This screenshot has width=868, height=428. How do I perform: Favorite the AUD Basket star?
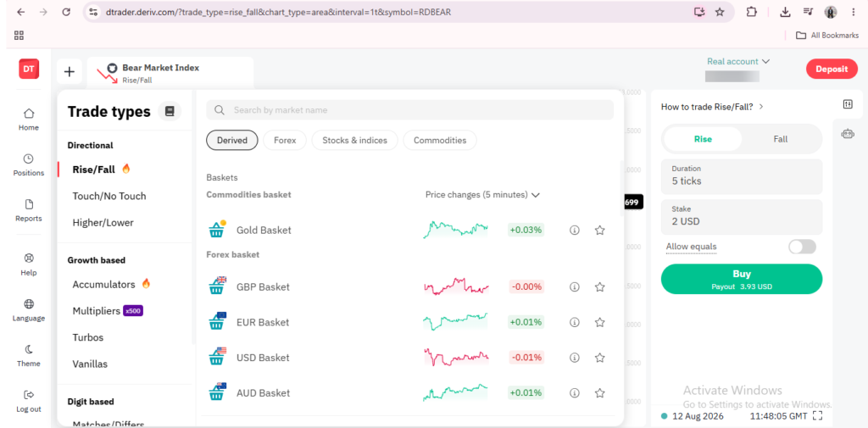tap(599, 393)
